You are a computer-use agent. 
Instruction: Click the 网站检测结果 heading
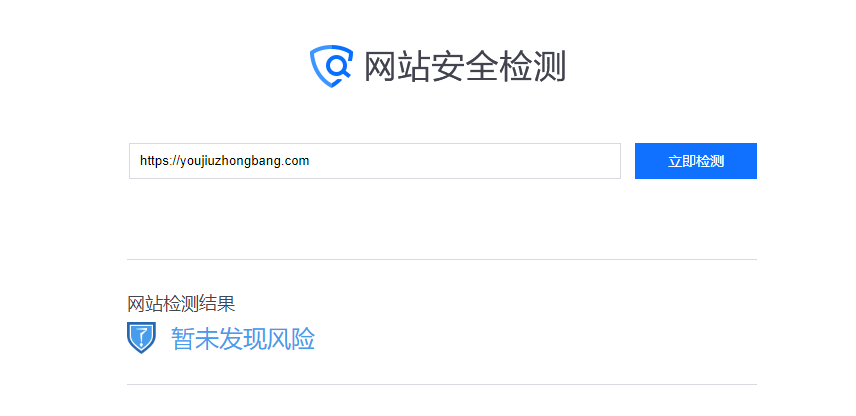pos(181,304)
